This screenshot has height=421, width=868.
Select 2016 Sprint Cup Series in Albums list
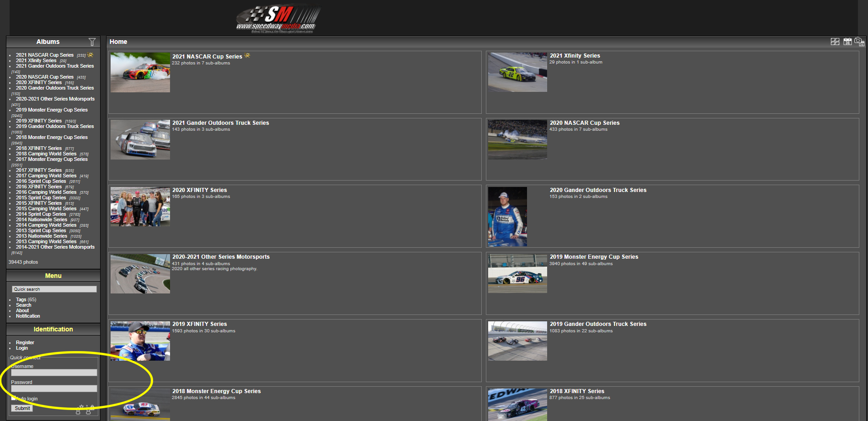click(41, 181)
